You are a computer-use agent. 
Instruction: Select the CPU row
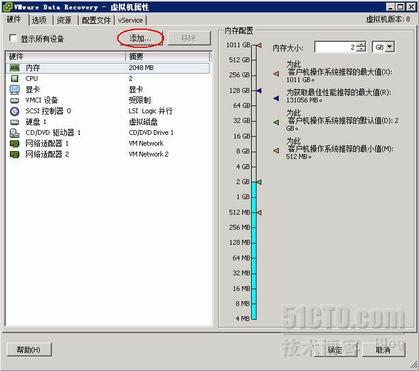(108, 79)
